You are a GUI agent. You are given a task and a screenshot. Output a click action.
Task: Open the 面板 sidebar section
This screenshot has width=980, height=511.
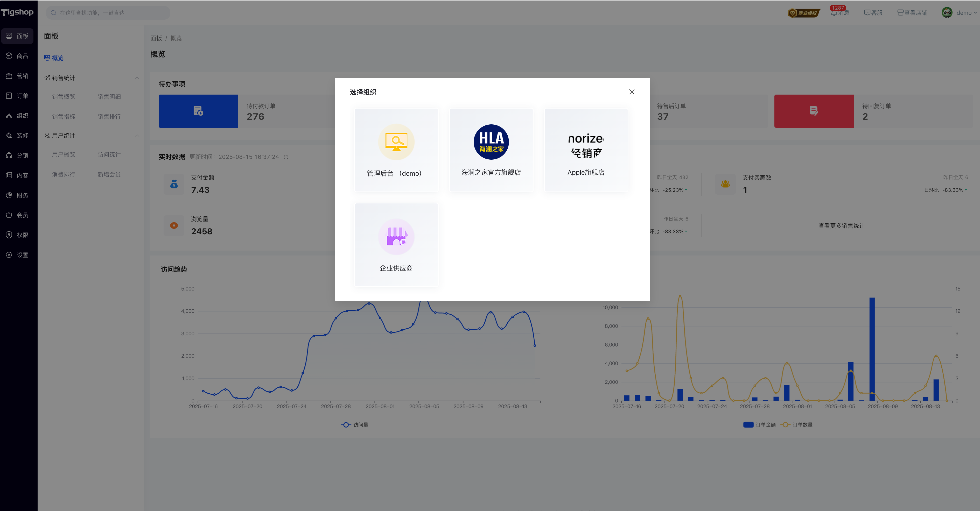click(x=18, y=36)
